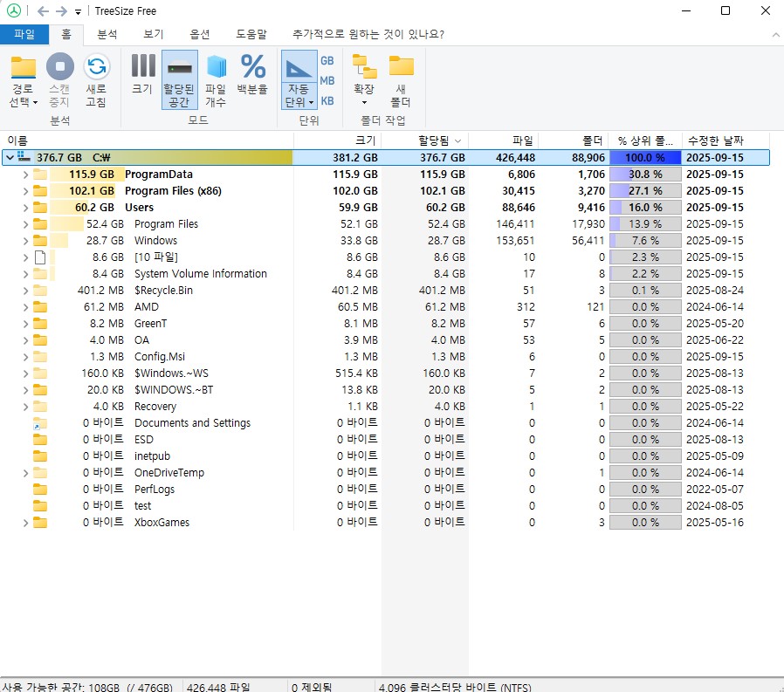This screenshot has width=784, height=692.
Task: Click the 30.8 % bar of ProgramData
Action: [645, 174]
